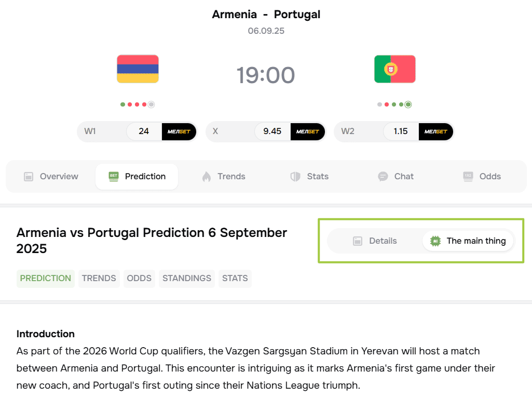Click the Melbet logo beside X odds
This screenshot has height=397, width=532.
[308, 131]
